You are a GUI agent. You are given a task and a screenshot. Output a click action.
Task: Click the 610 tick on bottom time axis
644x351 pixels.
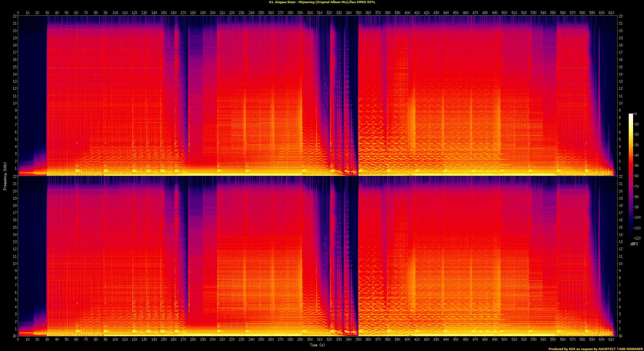tap(611, 339)
